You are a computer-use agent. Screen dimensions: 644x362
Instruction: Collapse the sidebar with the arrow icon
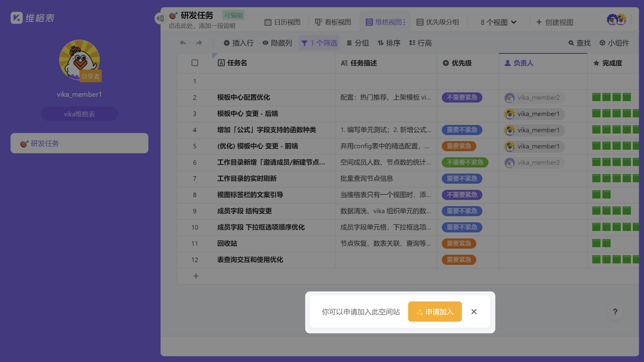pos(160,18)
